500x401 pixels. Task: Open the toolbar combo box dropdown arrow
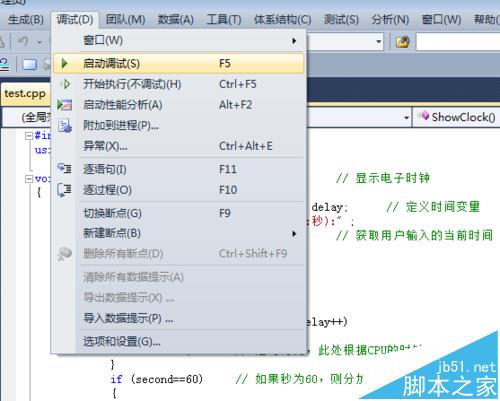[379, 41]
